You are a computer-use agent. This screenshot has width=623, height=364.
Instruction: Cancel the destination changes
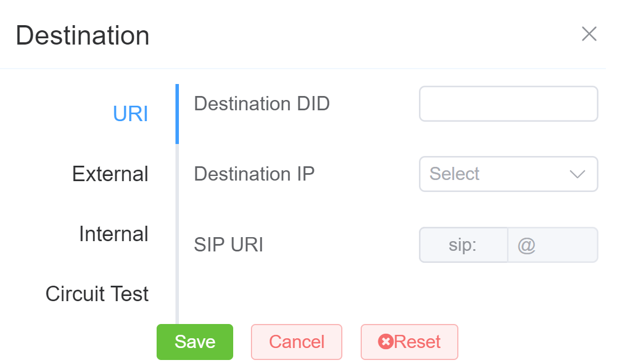pos(297,342)
